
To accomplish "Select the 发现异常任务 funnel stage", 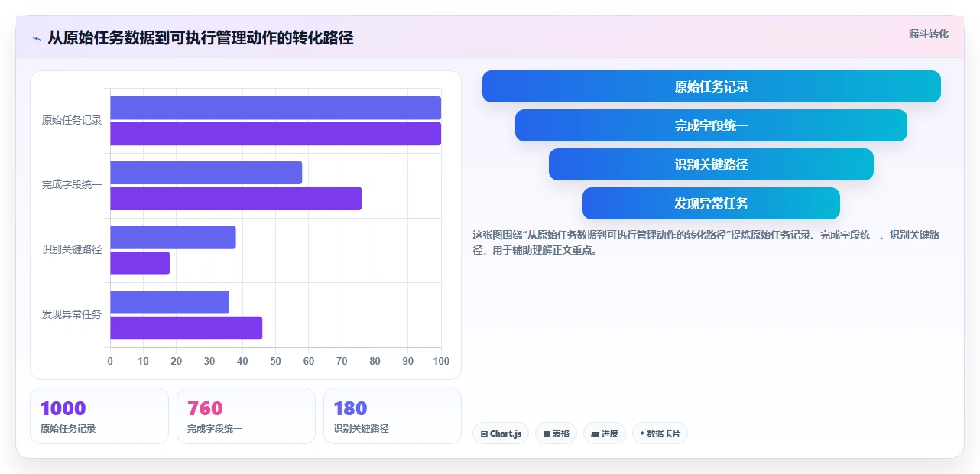I will (711, 203).
